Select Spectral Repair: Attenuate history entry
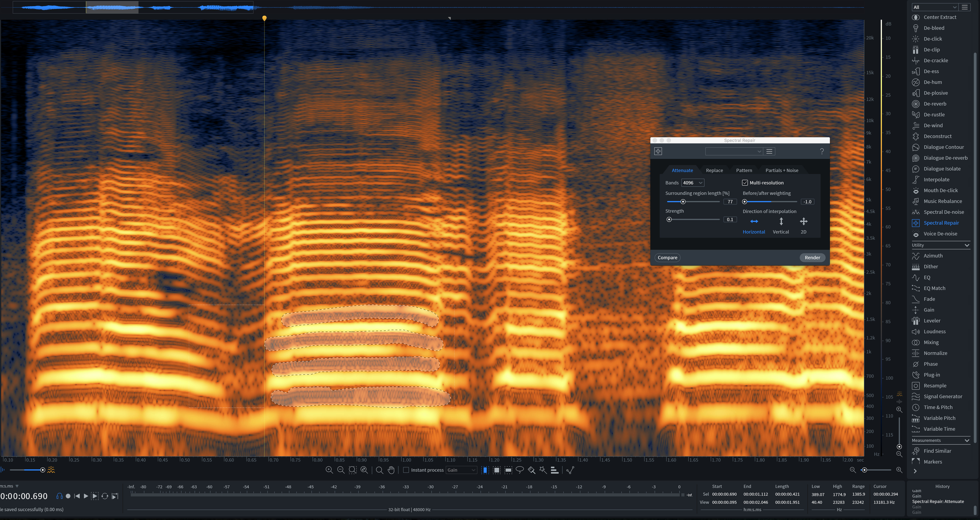 pyautogui.click(x=938, y=502)
